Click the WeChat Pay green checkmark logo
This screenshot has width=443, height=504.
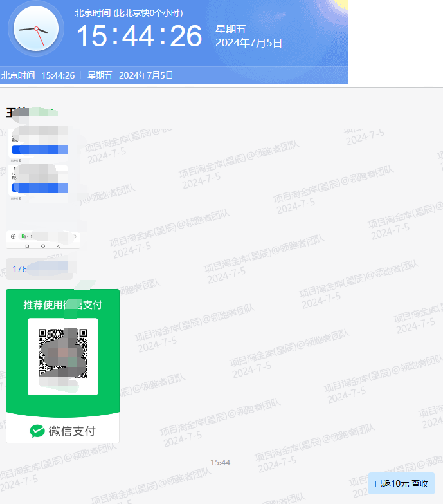[37, 431]
